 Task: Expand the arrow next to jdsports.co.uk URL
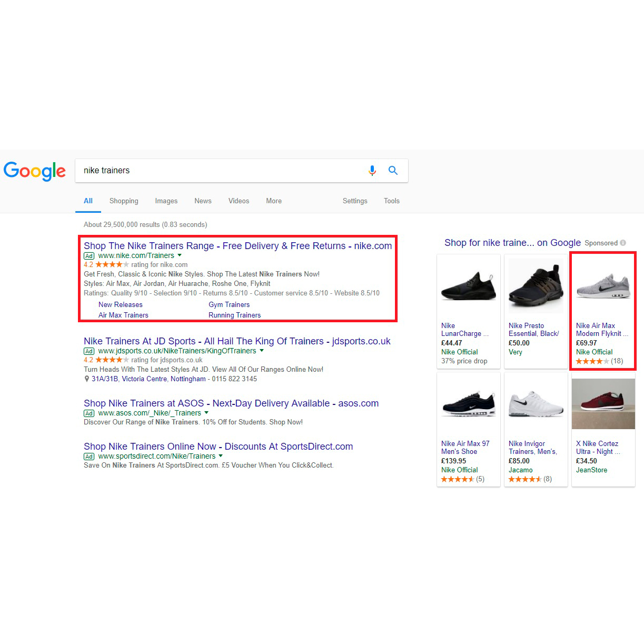pos(262,351)
